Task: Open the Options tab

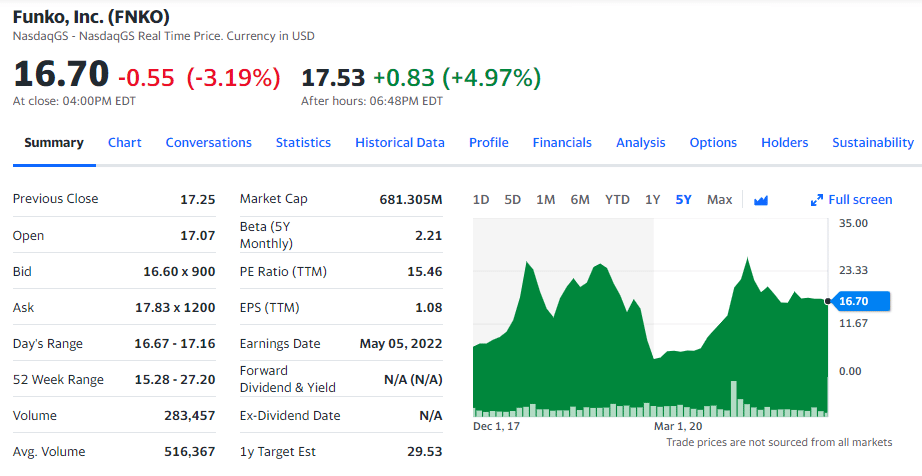Action: tap(713, 143)
